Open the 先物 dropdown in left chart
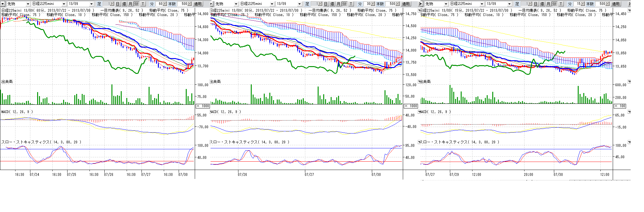The image size is (644, 212). click(28, 4)
